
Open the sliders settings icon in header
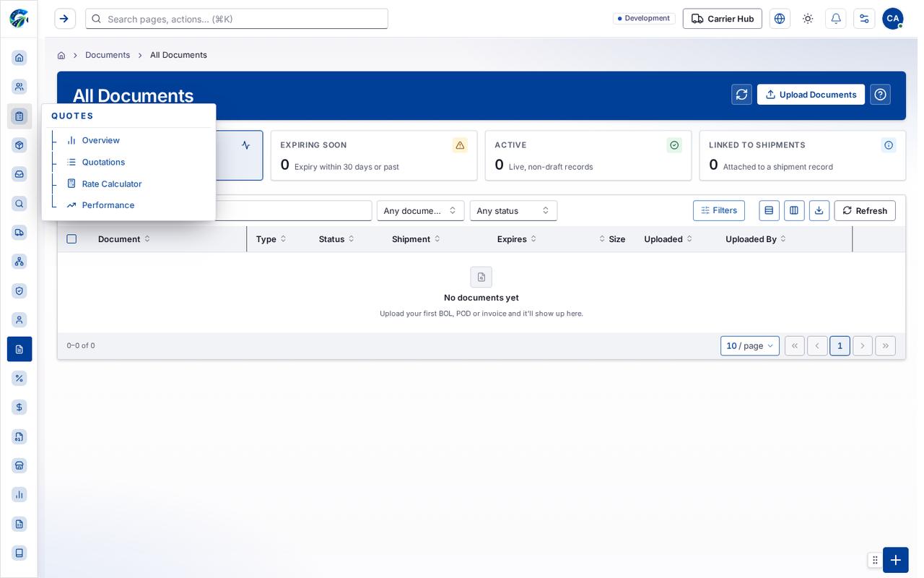(x=864, y=19)
